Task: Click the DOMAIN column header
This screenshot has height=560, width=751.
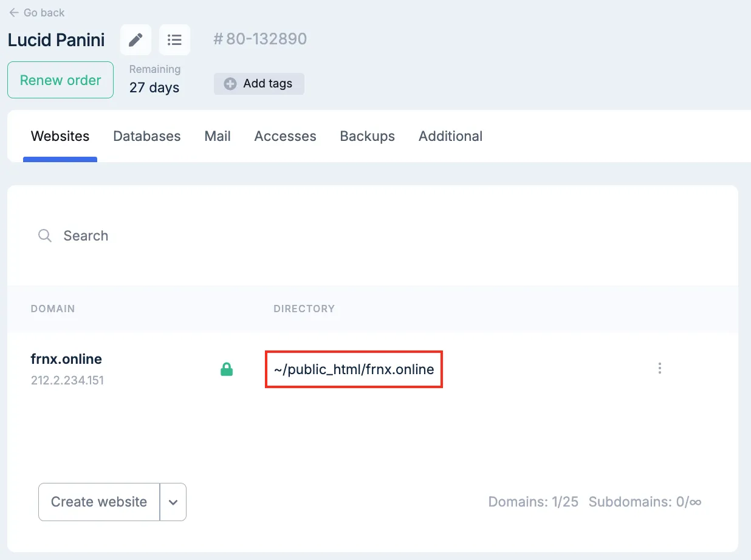Action: tap(53, 309)
